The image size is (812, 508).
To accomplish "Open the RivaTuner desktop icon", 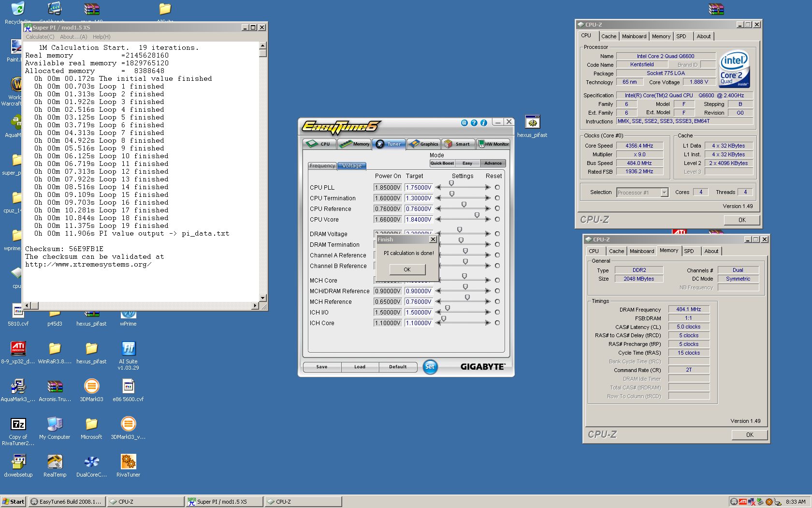I will pyautogui.click(x=128, y=466).
